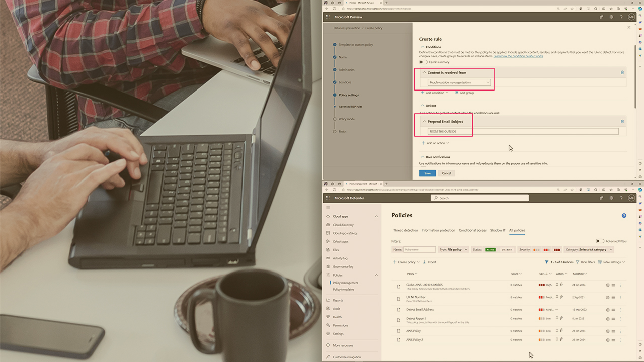Collapse the Defender navigation hamburger menu
This screenshot has height=362, width=644.
[328, 207]
